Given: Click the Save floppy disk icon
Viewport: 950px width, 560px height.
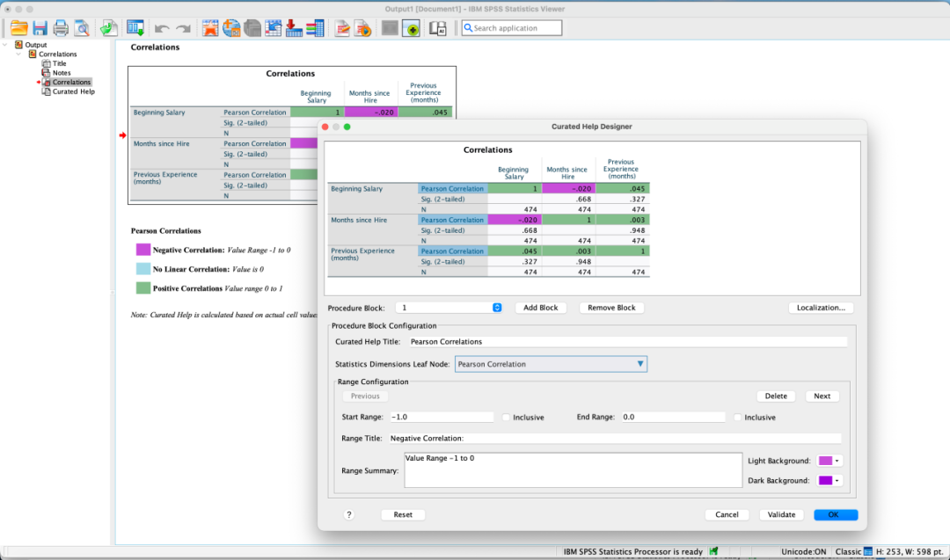Looking at the screenshot, I should coord(40,28).
